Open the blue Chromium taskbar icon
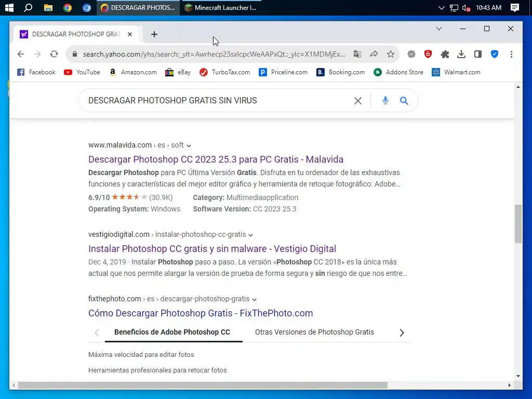 click(87, 7)
